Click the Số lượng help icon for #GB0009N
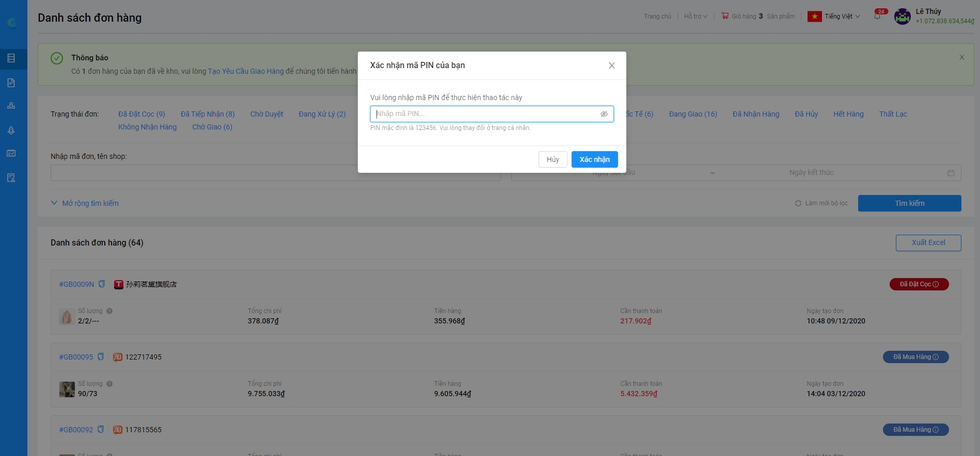Image resolution: width=980 pixels, height=456 pixels. 109,311
